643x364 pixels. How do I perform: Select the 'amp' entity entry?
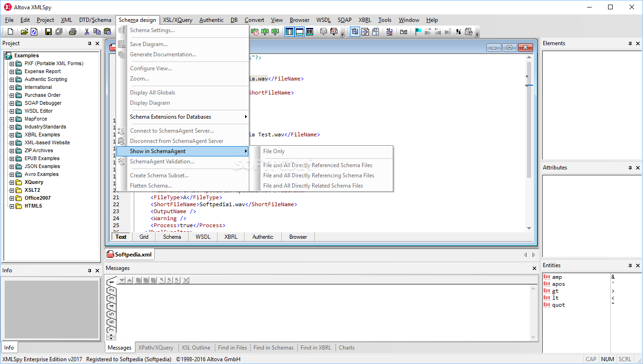click(557, 277)
